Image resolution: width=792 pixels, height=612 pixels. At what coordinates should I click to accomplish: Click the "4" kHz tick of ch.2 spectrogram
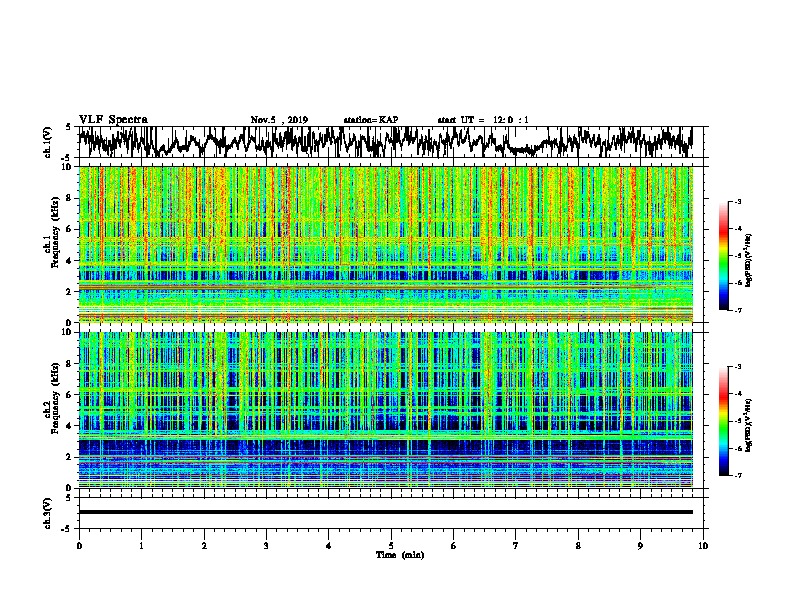70,426
